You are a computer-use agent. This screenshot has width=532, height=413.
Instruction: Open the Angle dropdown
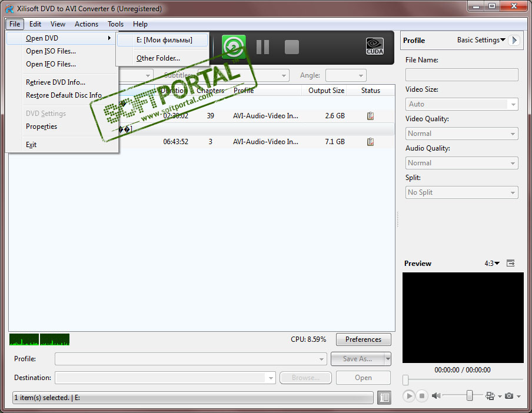345,75
